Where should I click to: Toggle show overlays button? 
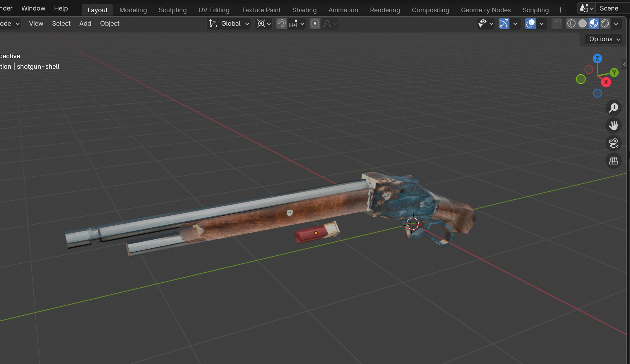pyautogui.click(x=530, y=23)
